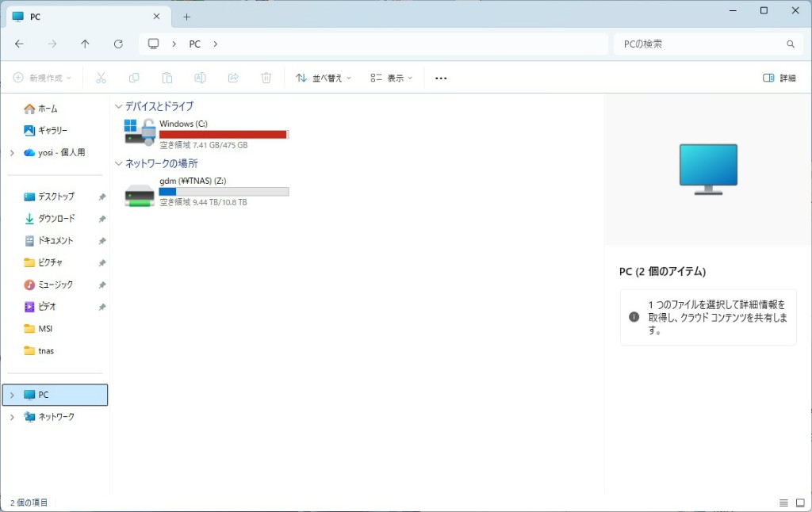Expand the yosi - 個人用 tree node
Screen dimensions: 812x512
pos(13,153)
